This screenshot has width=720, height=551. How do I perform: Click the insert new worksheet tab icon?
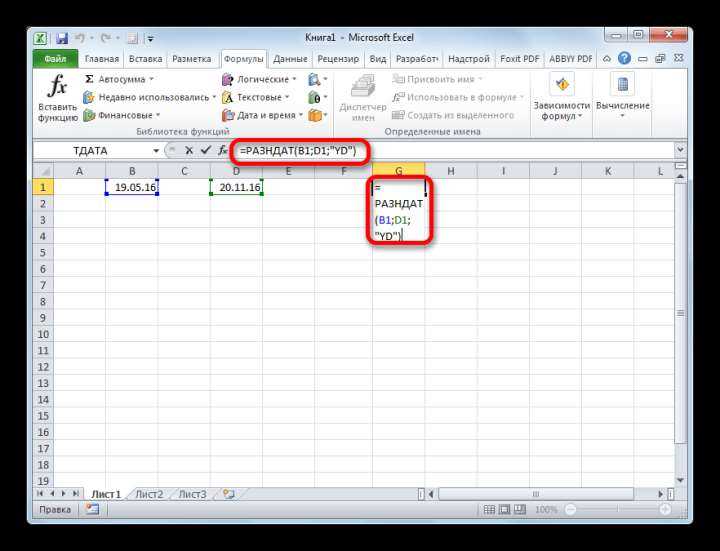(x=229, y=494)
